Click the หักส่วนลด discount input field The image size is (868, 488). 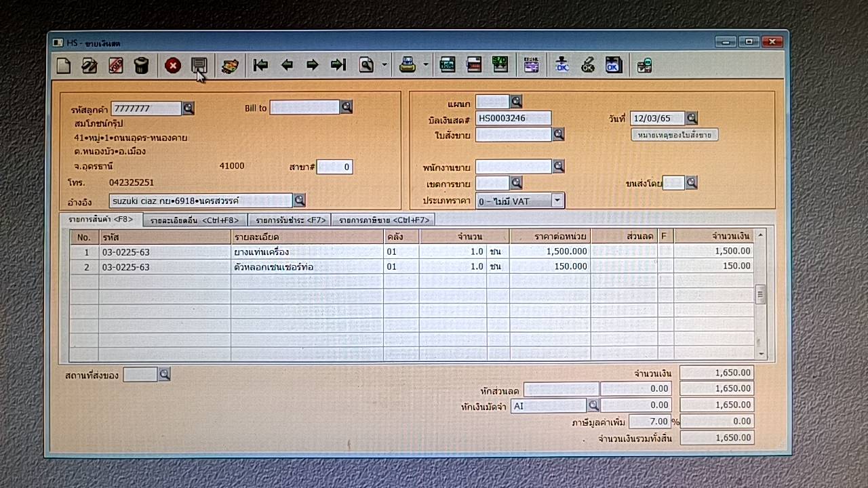coord(561,389)
